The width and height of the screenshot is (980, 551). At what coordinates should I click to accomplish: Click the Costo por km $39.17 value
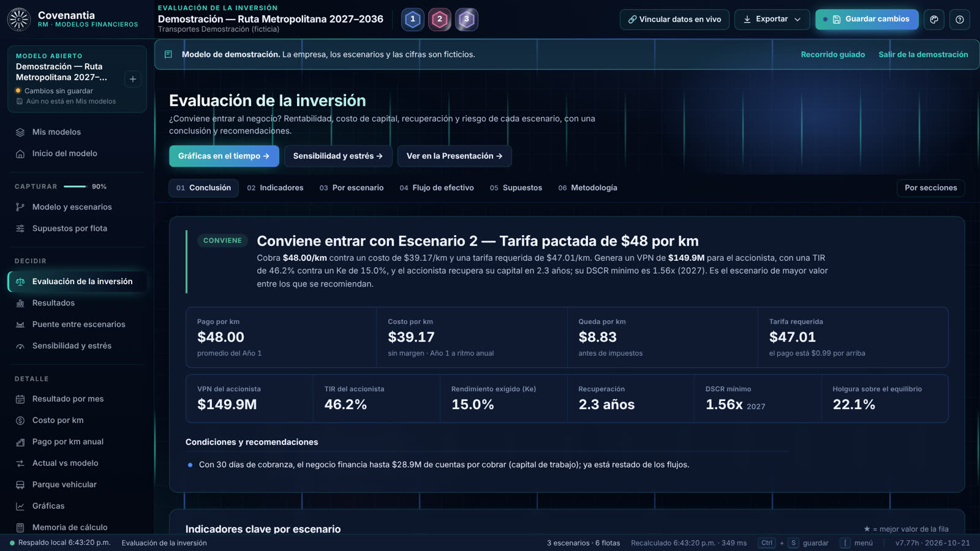point(411,337)
